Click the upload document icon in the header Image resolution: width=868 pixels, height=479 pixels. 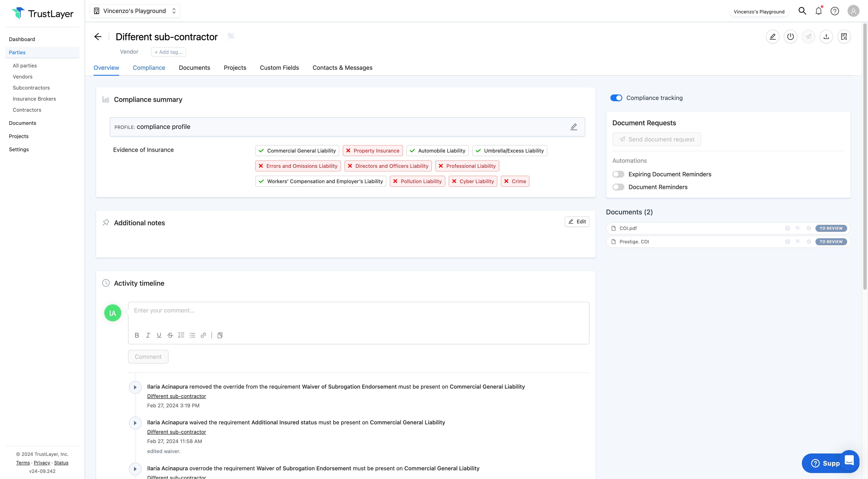click(x=826, y=37)
